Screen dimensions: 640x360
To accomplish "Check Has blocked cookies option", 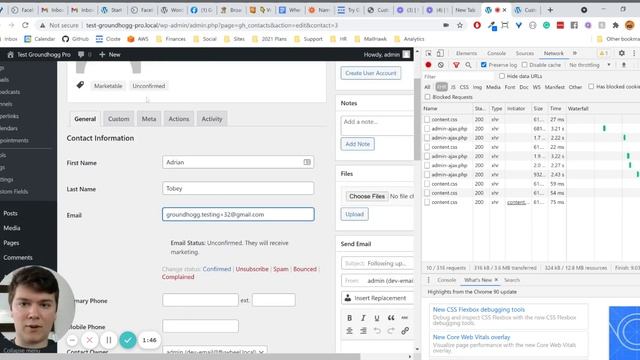I will tap(591, 87).
